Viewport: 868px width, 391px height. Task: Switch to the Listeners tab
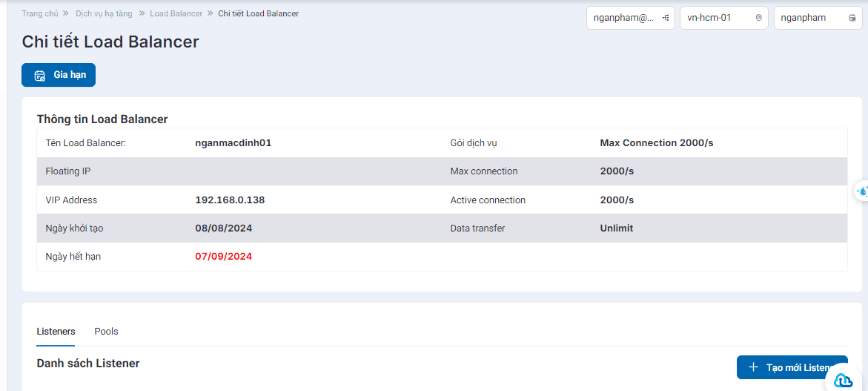56,331
